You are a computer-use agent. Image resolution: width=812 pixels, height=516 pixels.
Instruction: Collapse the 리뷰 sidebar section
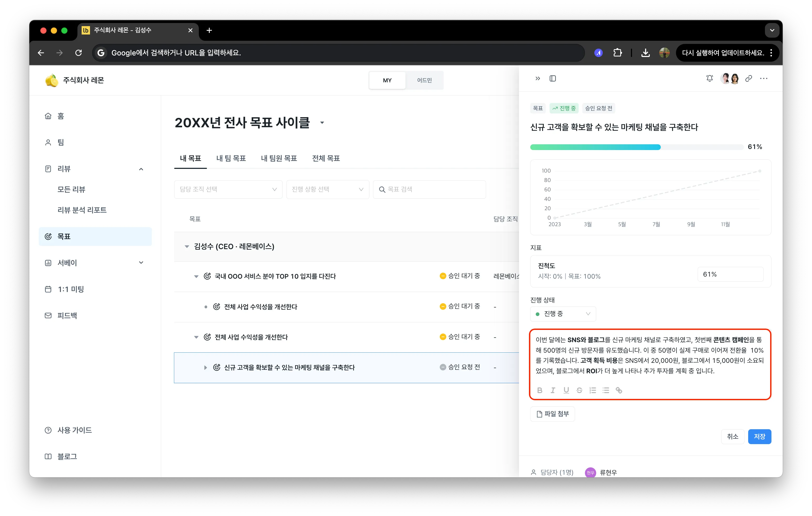click(x=141, y=169)
